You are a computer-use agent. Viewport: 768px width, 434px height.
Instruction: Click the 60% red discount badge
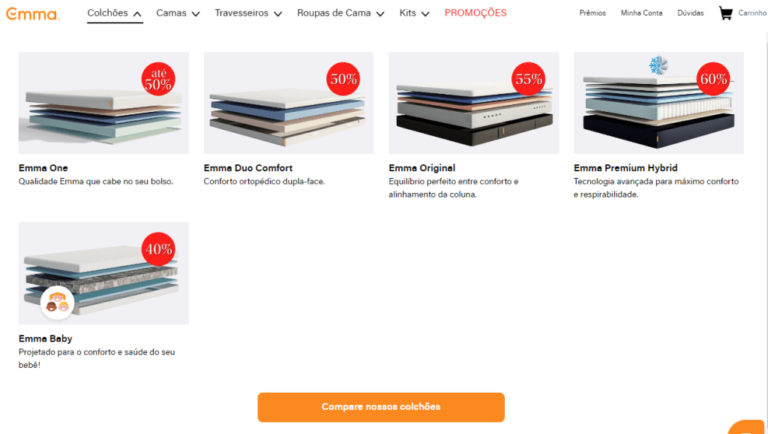[x=713, y=79]
